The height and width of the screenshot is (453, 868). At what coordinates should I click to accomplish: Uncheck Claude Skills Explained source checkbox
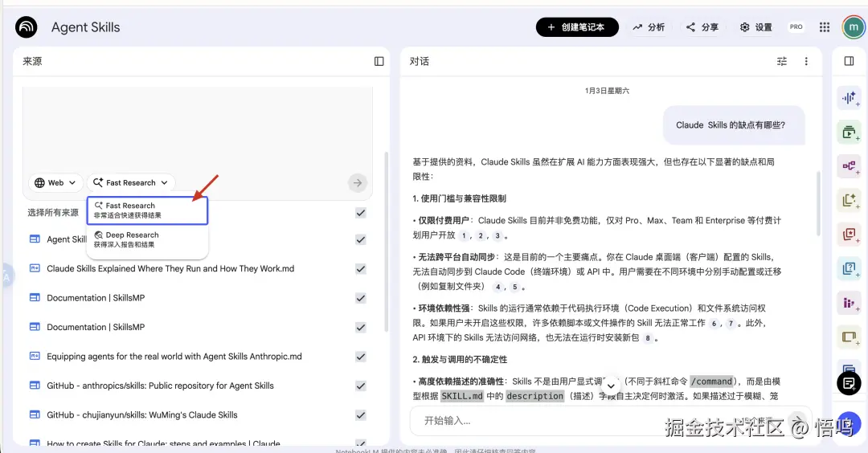click(360, 269)
